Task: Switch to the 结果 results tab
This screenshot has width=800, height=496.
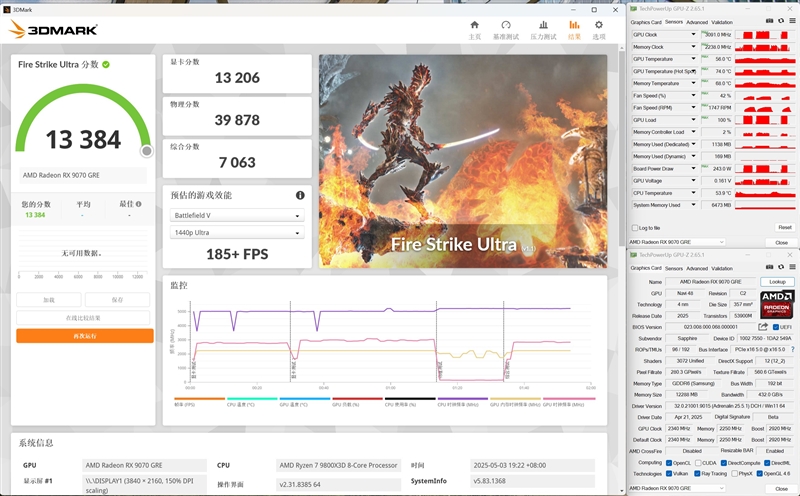Action: (574, 29)
